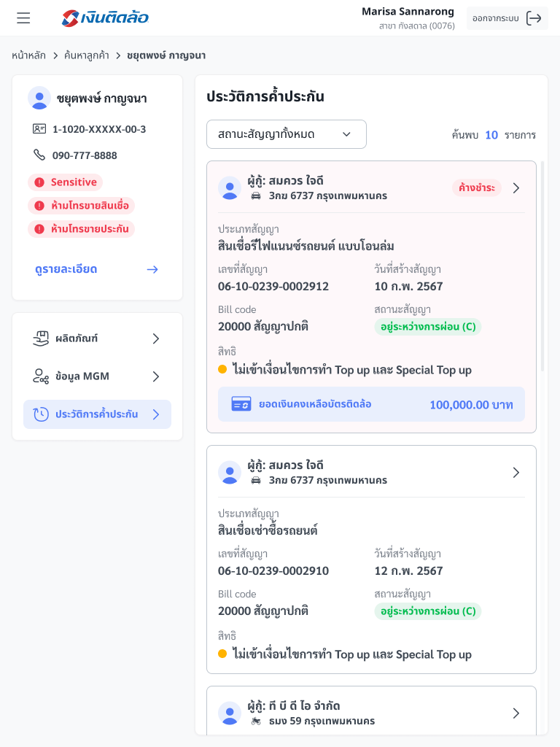Click the ID card icon

pyautogui.click(x=39, y=129)
